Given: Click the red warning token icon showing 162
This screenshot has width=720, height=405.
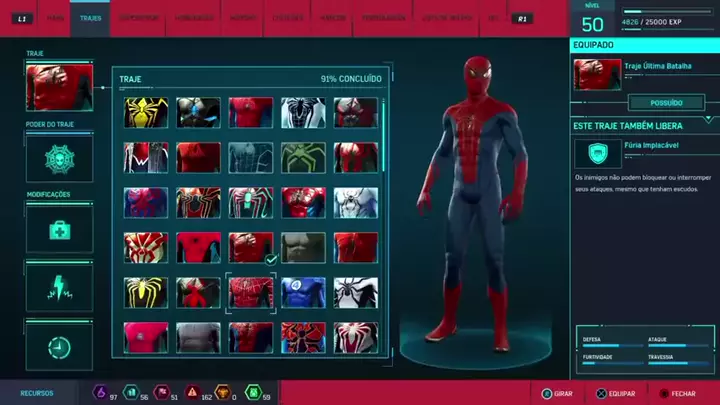Looking at the screenshot, I should click(x=192, y=392).
